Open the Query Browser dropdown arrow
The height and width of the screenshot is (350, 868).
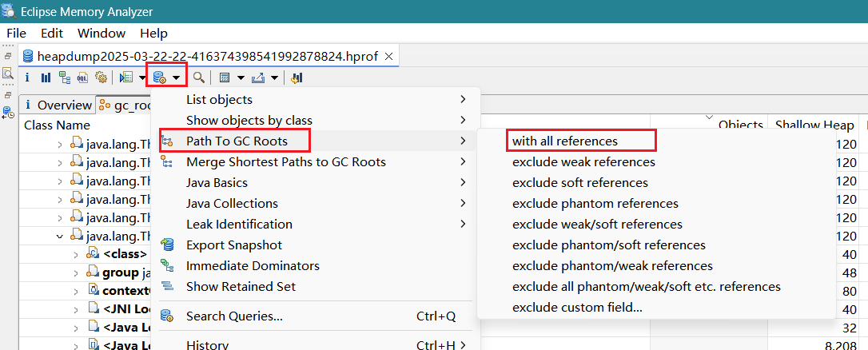click(176, 78)
